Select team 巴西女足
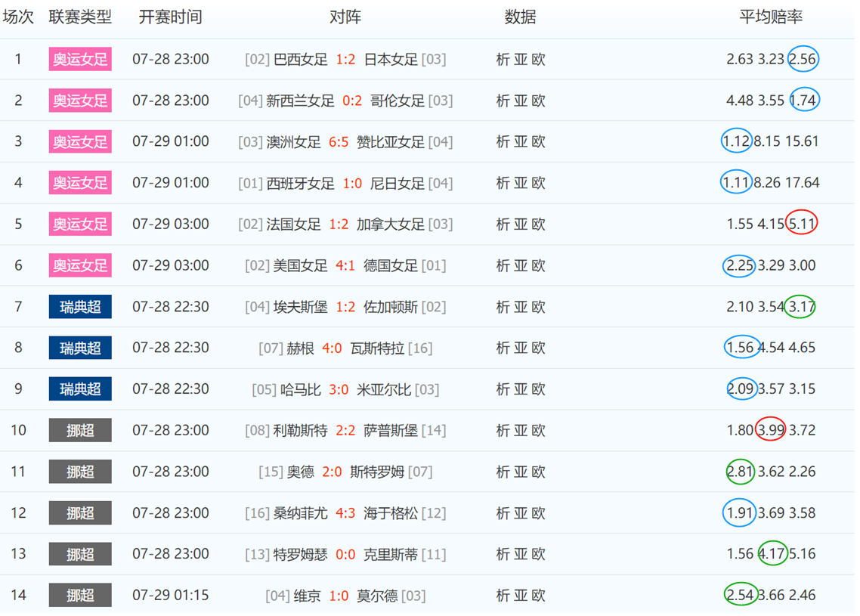 [x=300, y=59]
